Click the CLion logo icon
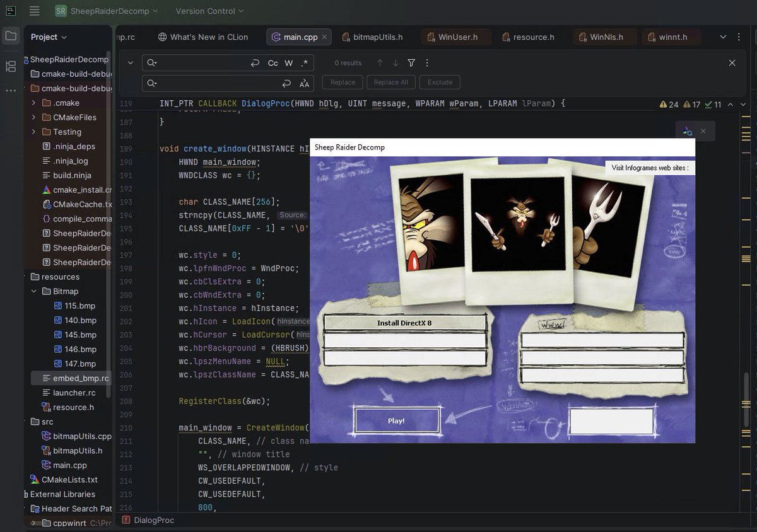The image size is (757, 532). (11, 11)
